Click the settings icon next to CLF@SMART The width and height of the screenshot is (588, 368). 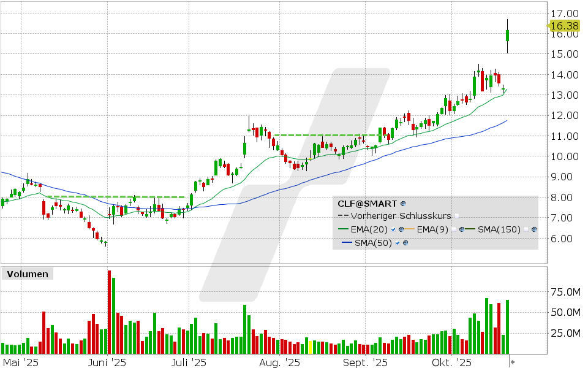click(x=403, y=203)
